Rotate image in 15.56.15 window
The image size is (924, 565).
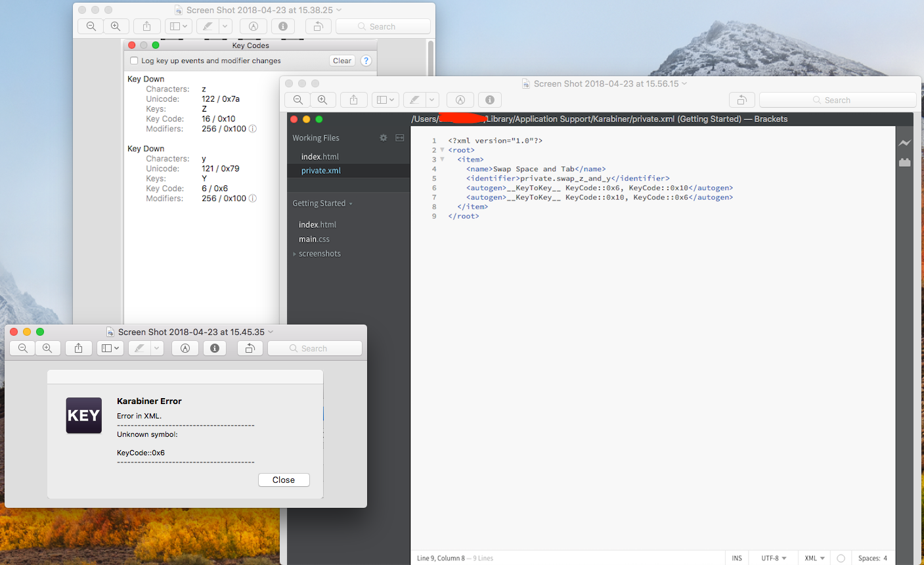click(x=741, y=100)
